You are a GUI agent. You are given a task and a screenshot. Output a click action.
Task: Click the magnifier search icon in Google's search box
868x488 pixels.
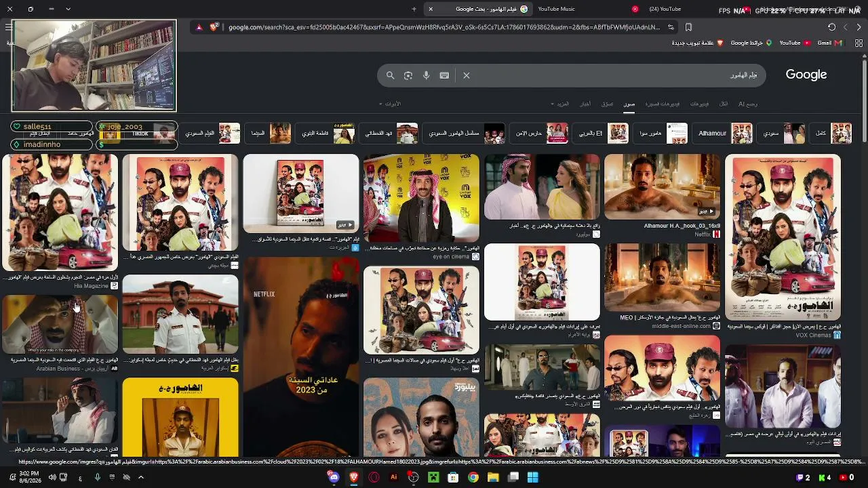[390, 75]
